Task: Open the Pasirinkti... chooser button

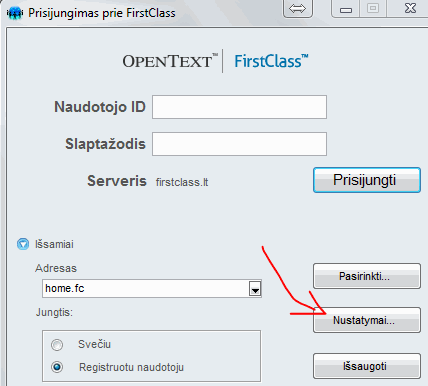Action: pos(367,276)
